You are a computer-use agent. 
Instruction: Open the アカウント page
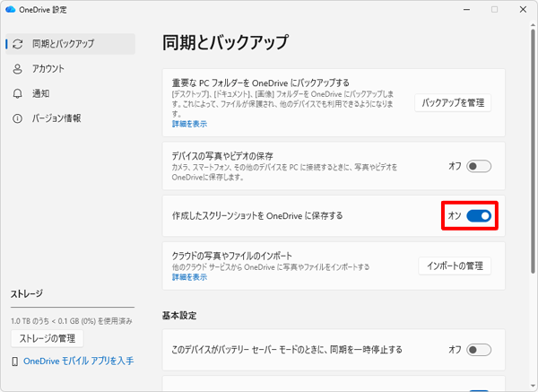70,69
